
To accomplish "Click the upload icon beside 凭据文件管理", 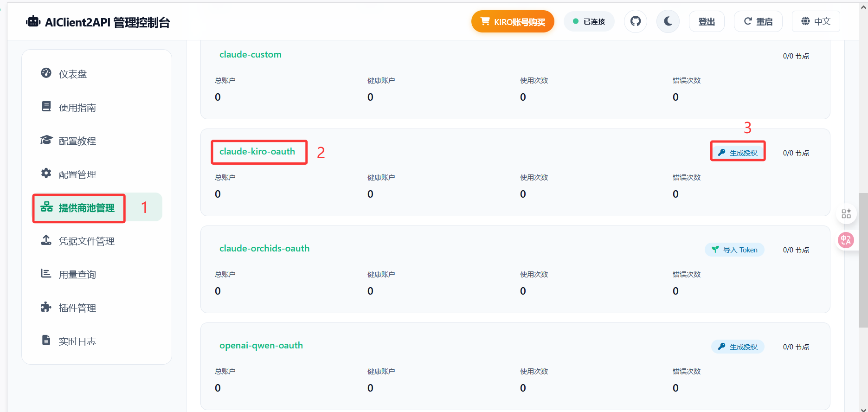I will pyautogui.click(x=46, y=240).
